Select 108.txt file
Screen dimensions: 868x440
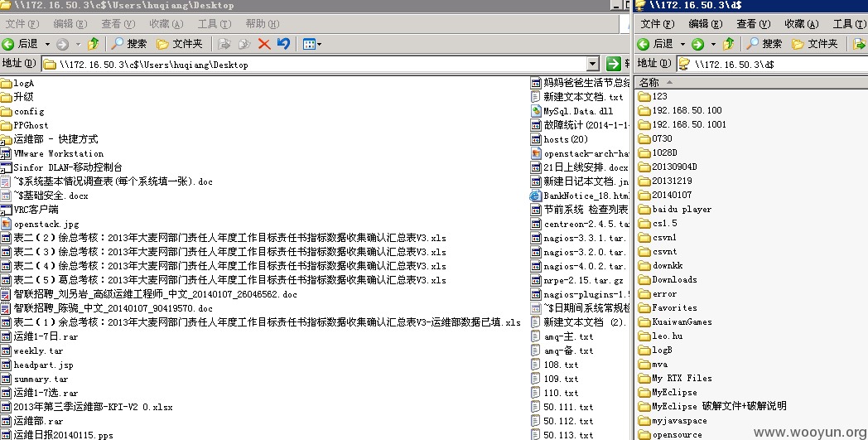(x=555, y=365)
